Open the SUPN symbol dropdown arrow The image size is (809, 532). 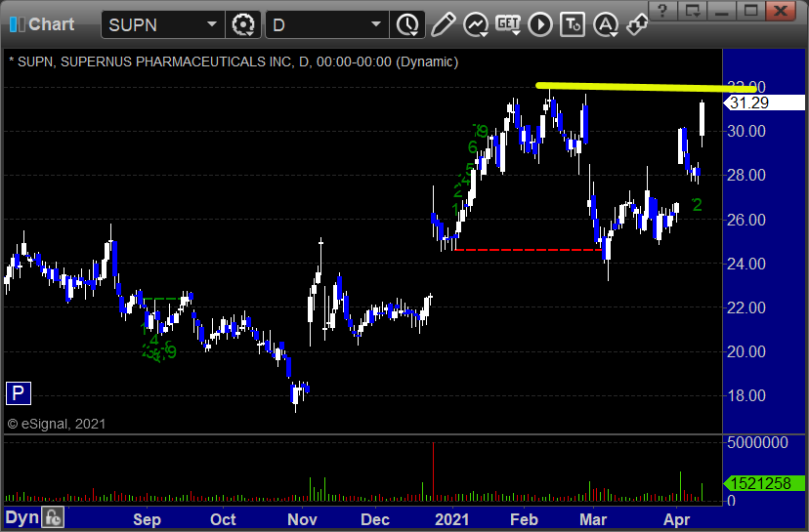point(212,24)
